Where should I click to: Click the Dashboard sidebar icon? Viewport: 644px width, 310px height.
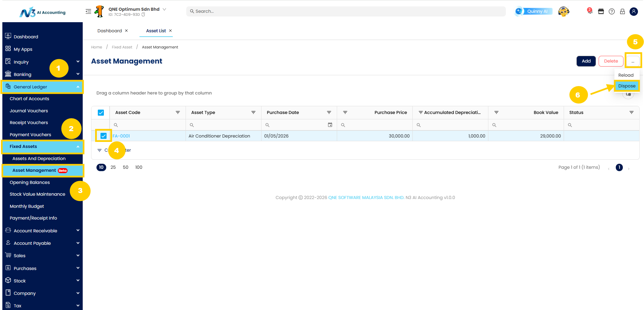coord(8,36)
